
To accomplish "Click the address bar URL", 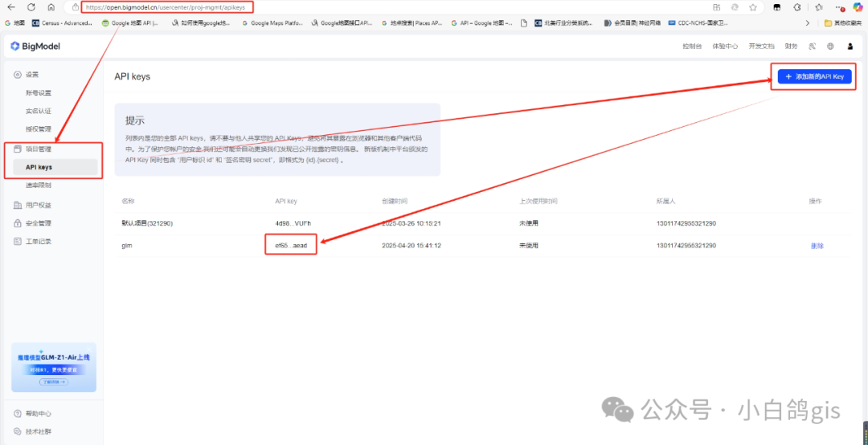I will pyautogui.click(x=165, y=7).
